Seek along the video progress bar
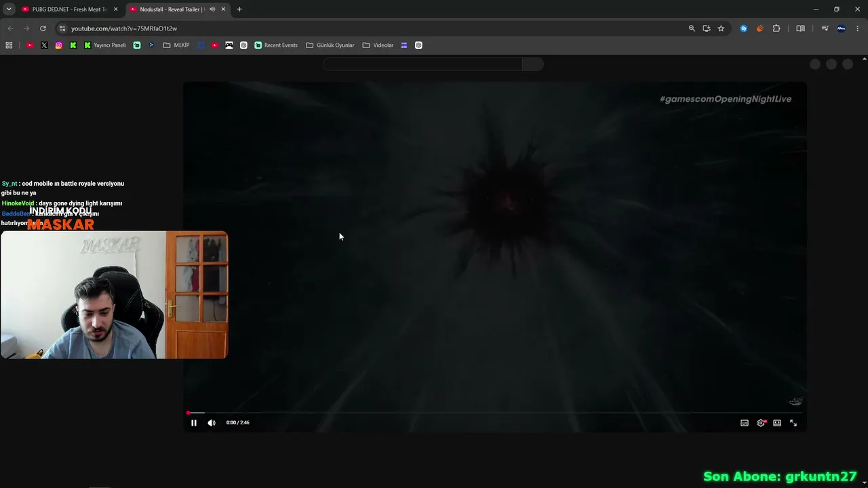 [495, 412]
